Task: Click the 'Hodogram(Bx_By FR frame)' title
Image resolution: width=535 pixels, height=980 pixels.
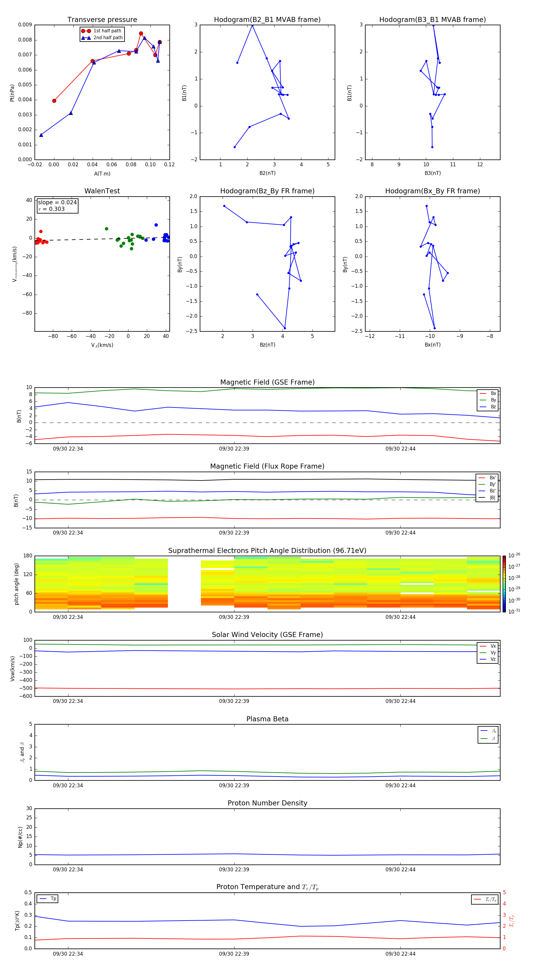Action: (x=432, y=191)
